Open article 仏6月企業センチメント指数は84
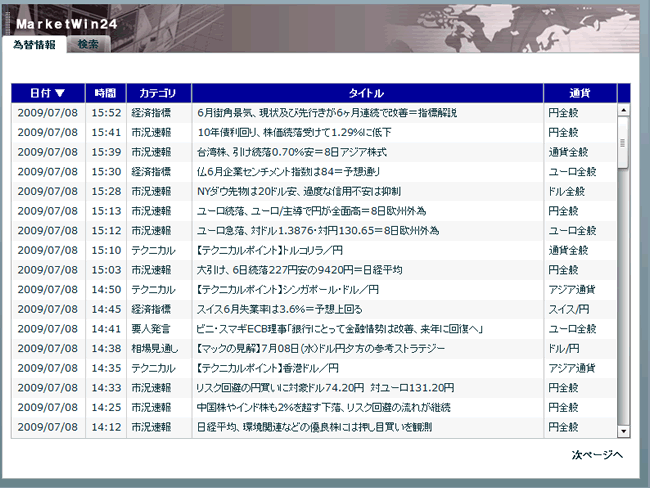This screenshot has height=488, width=650. [289, 172]
